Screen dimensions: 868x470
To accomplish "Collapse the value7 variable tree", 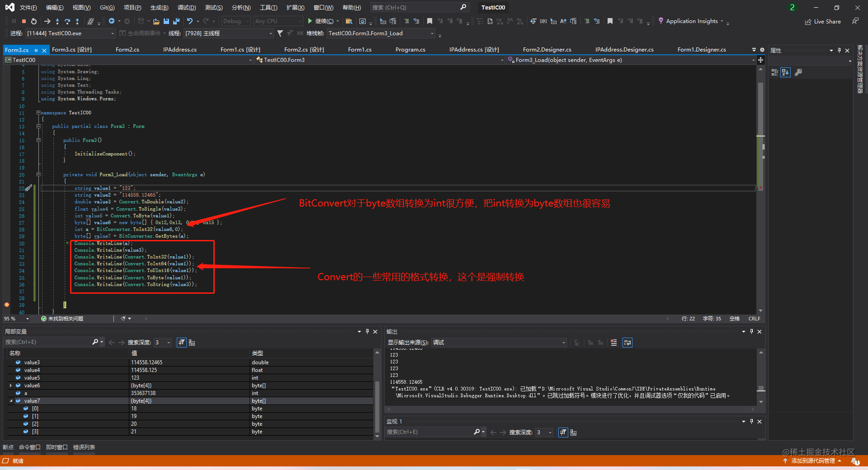I will click(x=11, y=400).
